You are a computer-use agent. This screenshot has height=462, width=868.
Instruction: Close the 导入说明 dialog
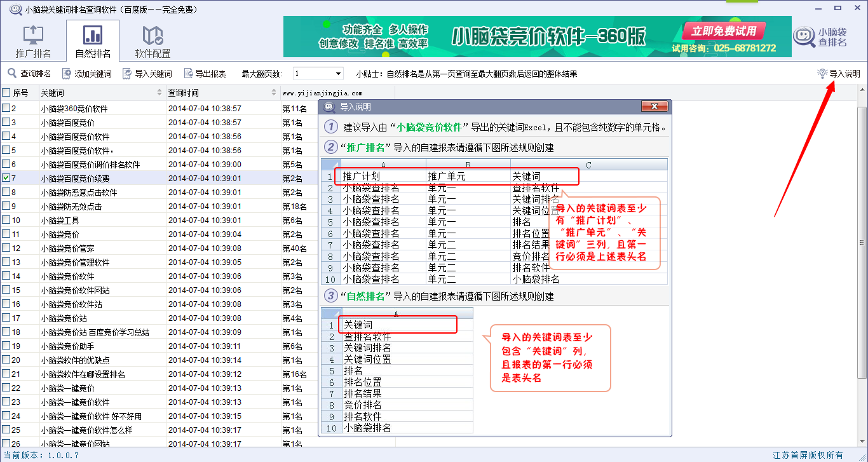click(x=654, y=106)
